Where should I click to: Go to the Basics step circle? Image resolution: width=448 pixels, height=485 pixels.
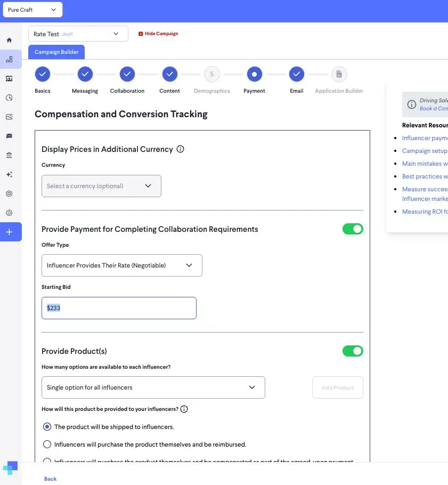click(x=43, y=74)
